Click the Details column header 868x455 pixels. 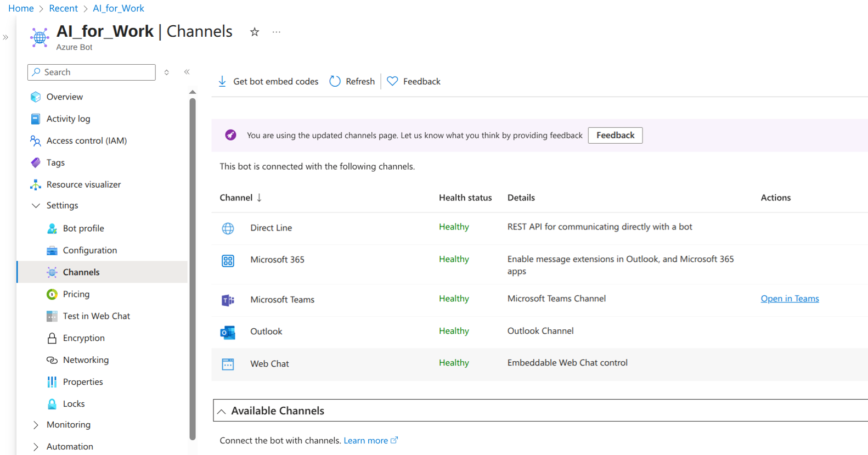[521, 198]
